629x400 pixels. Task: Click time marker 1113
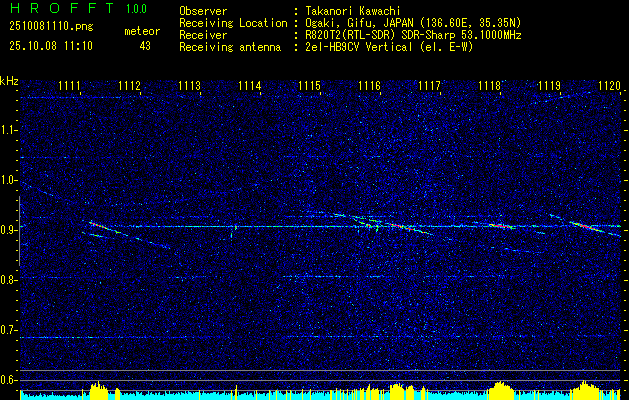click(189, 86)
